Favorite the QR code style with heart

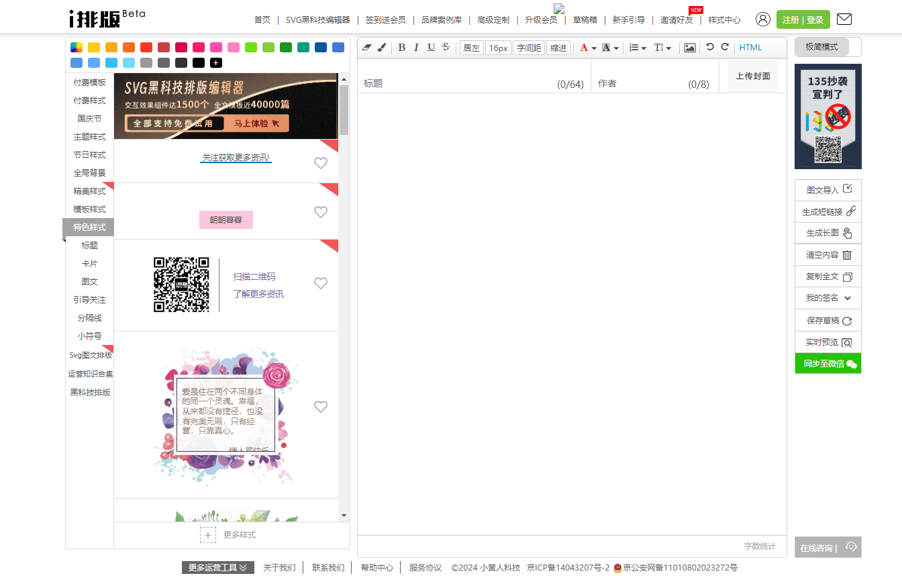pyautogui.click(x=321, y=283)
